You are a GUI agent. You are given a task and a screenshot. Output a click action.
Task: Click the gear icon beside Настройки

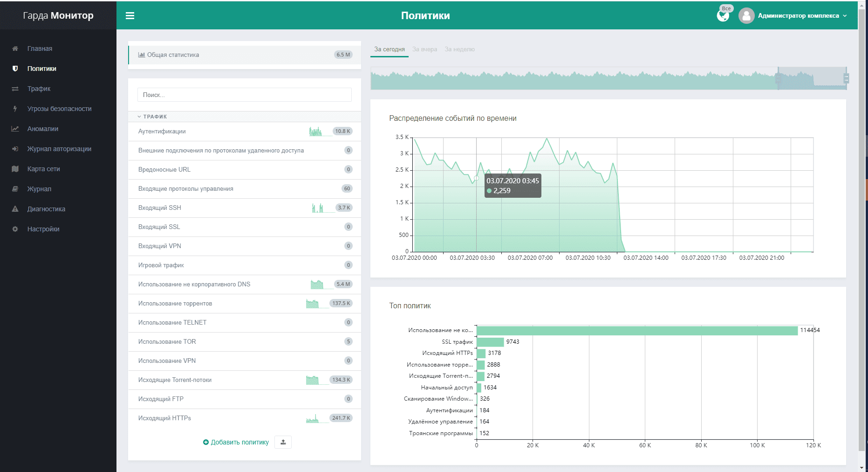tap(15, 229)
